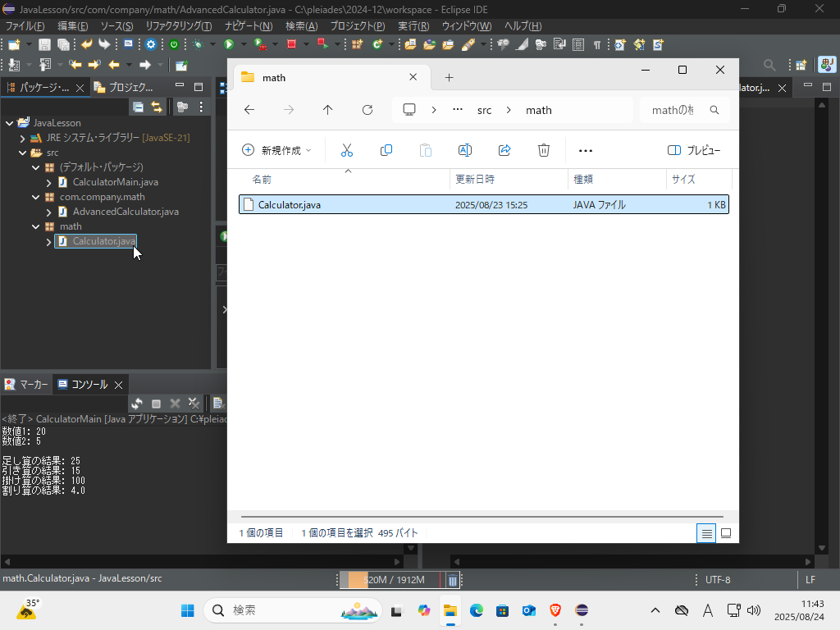Open dropdown arrow next to New icon
The width and height of the screenshot is (840, 630).
point(29,45)
